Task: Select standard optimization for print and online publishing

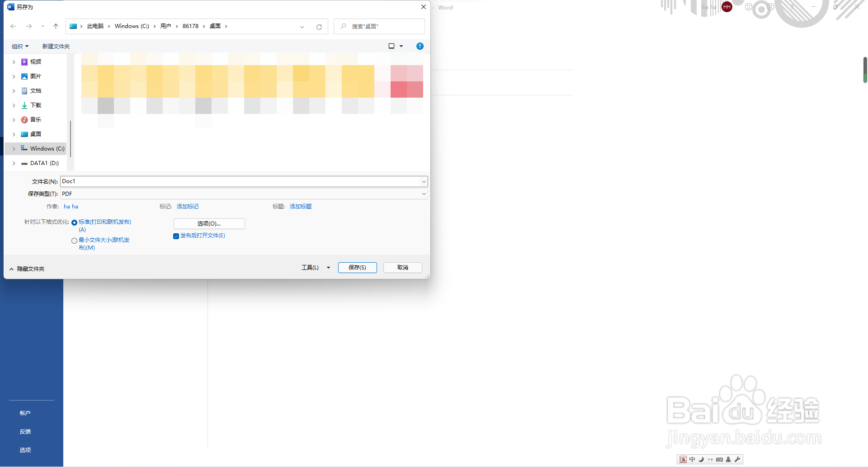Action: point(75,222)
